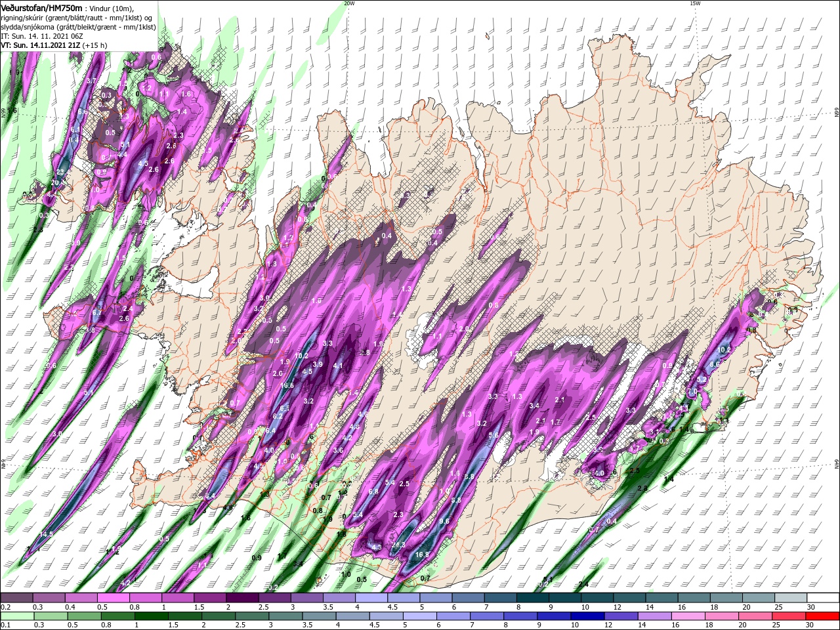Click the 16.6 precipitation value on the map
840x630 pixels.
287,385
